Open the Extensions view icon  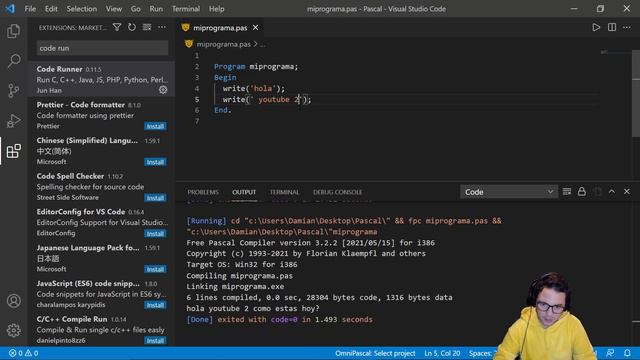pos(13,151)
